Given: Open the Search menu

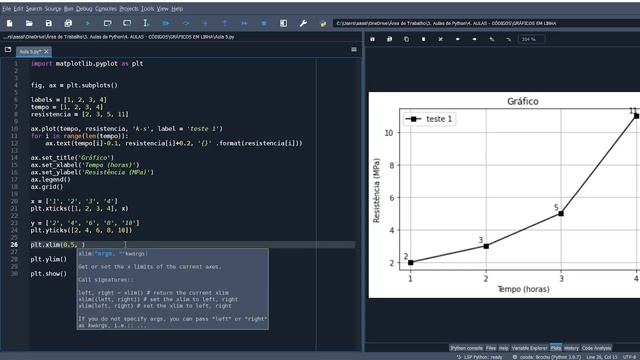Looking at the screenshot, I should point(34,9).
